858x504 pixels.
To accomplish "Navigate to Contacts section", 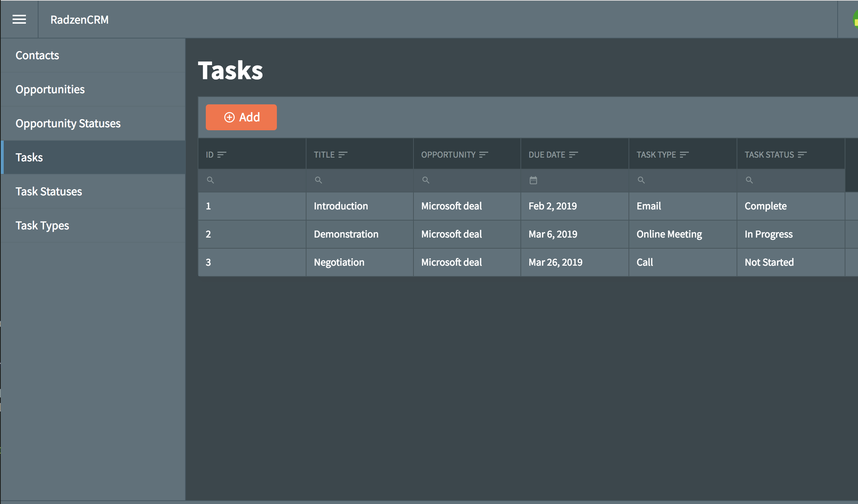I will coord(37,55).
